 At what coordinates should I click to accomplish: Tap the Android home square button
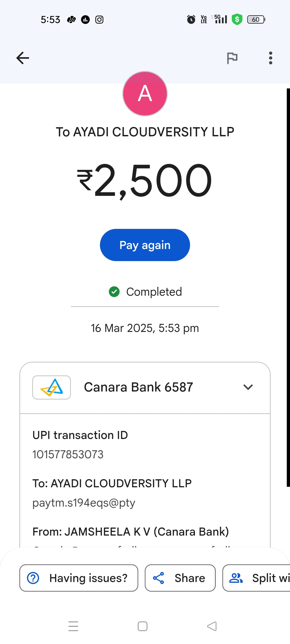[x=143, y=626]
